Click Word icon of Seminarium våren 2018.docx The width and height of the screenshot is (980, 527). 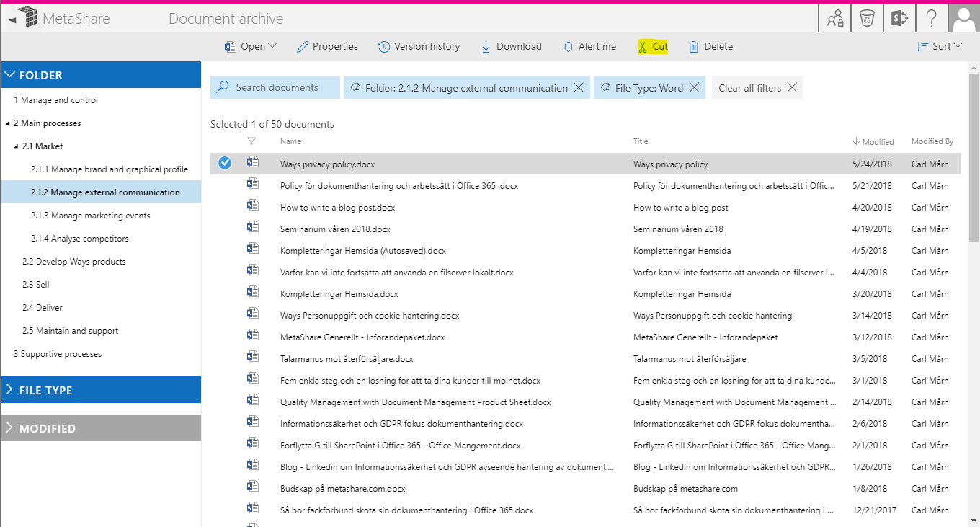252,227
